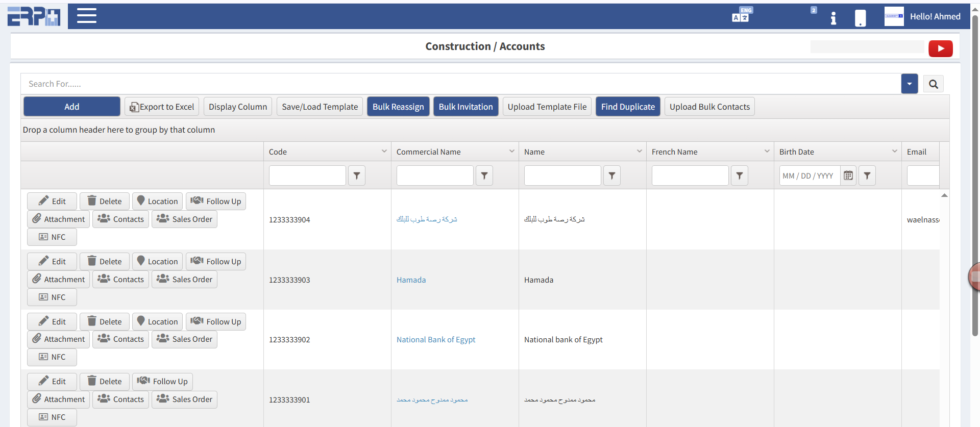Click Export to Excel
This screenshot has height=427, width=980.
[162, 107]
